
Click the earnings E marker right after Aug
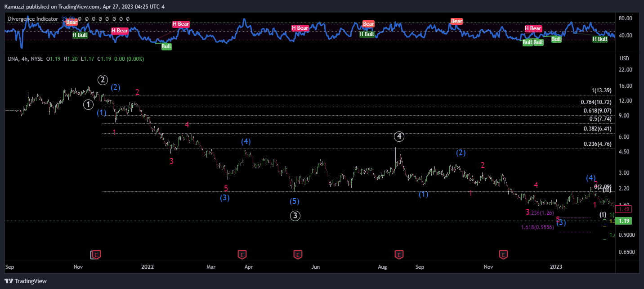pyautogui.click(x=398, y=255)
